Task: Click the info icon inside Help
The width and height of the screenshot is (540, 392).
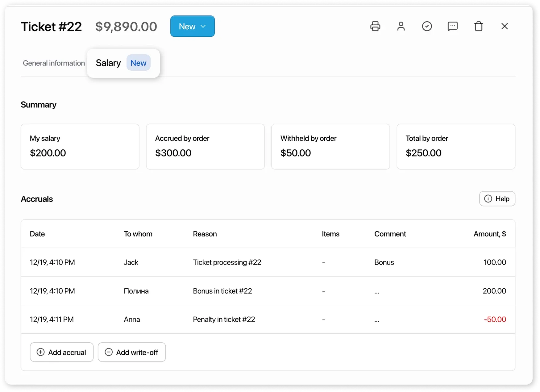Action: tap(488, 199)
